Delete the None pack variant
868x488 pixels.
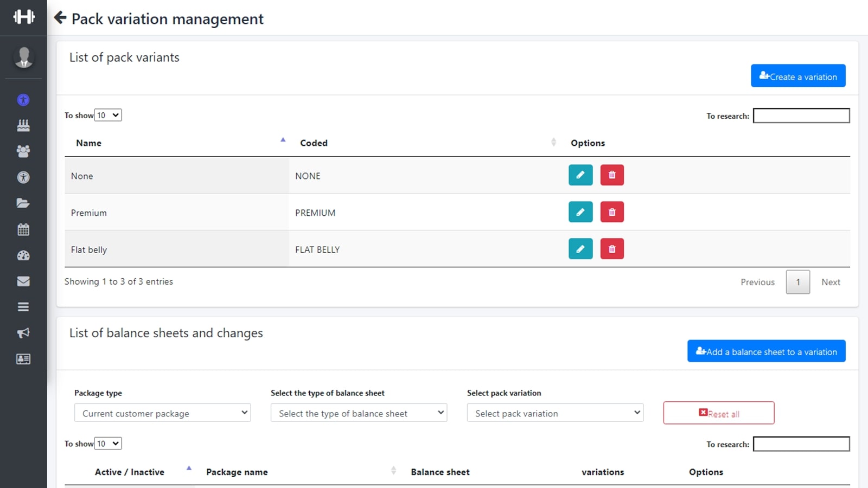coord(612,175)
